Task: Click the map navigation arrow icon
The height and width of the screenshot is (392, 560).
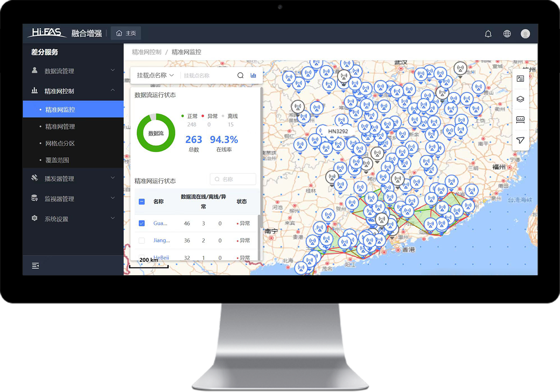Action: pos(520,140)
